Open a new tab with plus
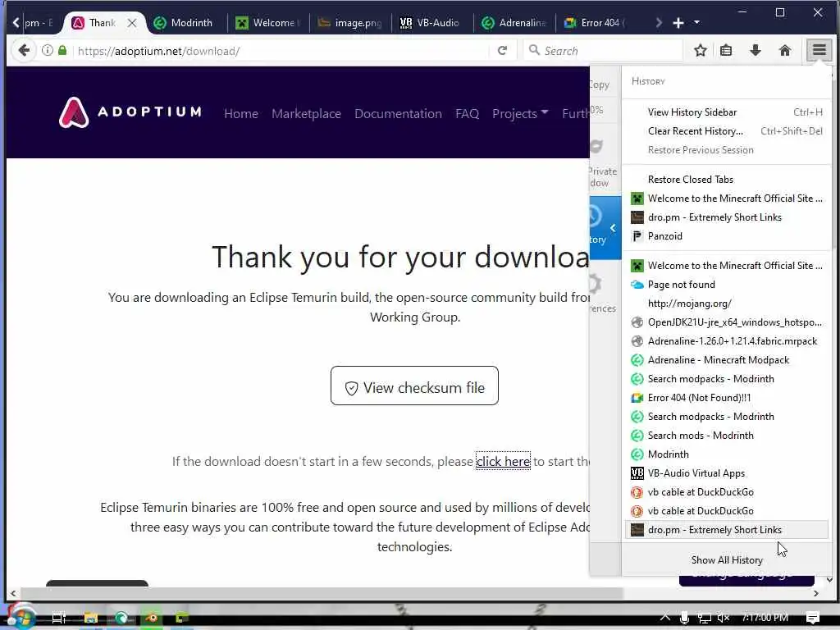This screenshot has height=630, width=840. [x=678, y=22]
